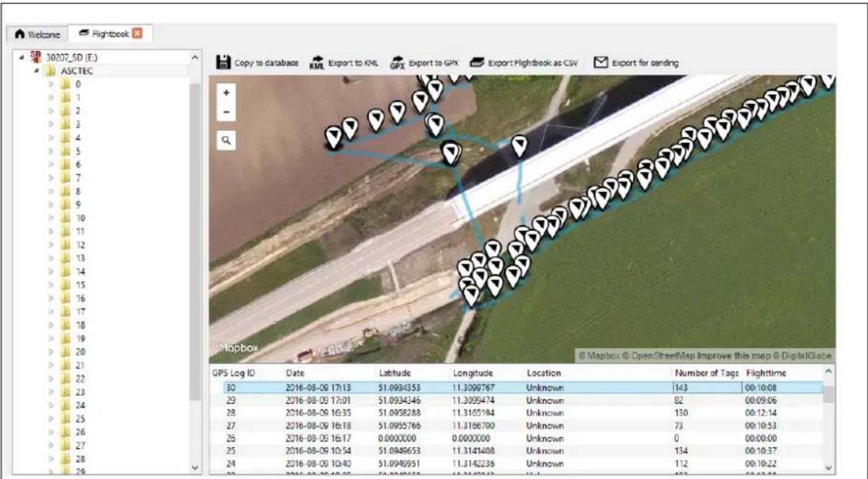Click the folder icon for folder 28

(66, 459)
